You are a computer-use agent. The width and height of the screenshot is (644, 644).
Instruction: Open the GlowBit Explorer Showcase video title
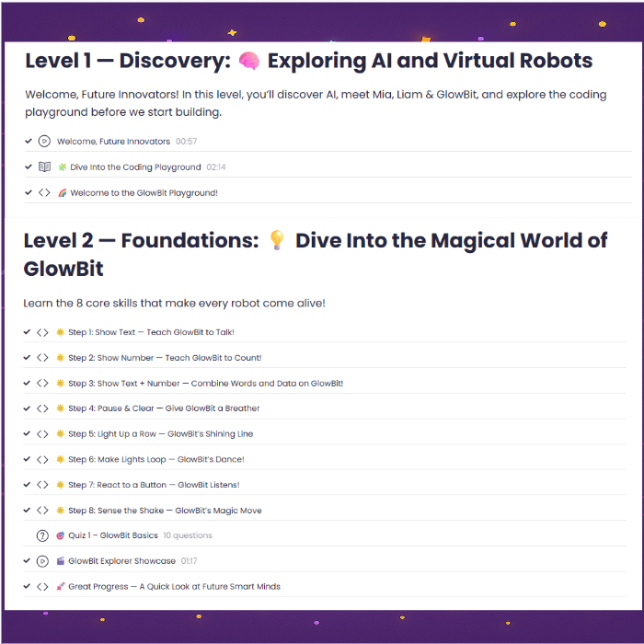[121, 561]
